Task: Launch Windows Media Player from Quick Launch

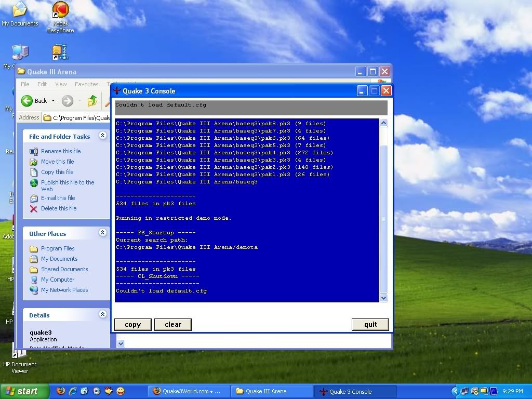Action: click(x=97, y=391)
